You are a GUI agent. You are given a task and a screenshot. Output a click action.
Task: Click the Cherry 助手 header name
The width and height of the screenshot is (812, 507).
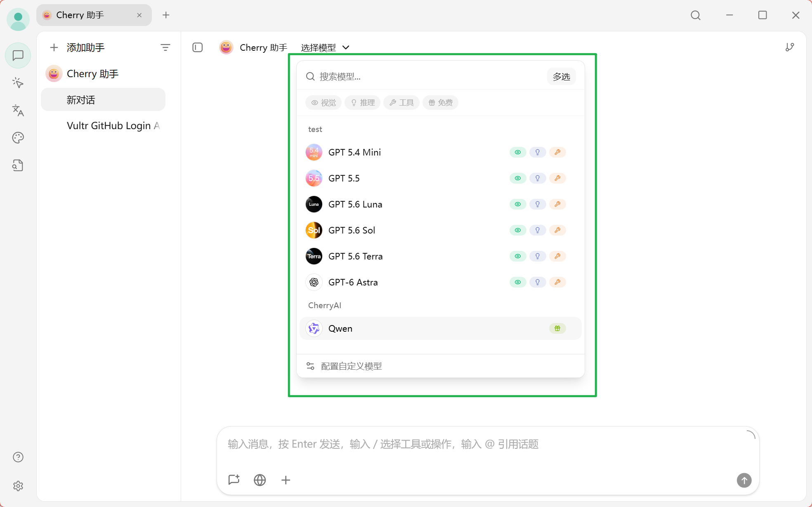(263, 48)
